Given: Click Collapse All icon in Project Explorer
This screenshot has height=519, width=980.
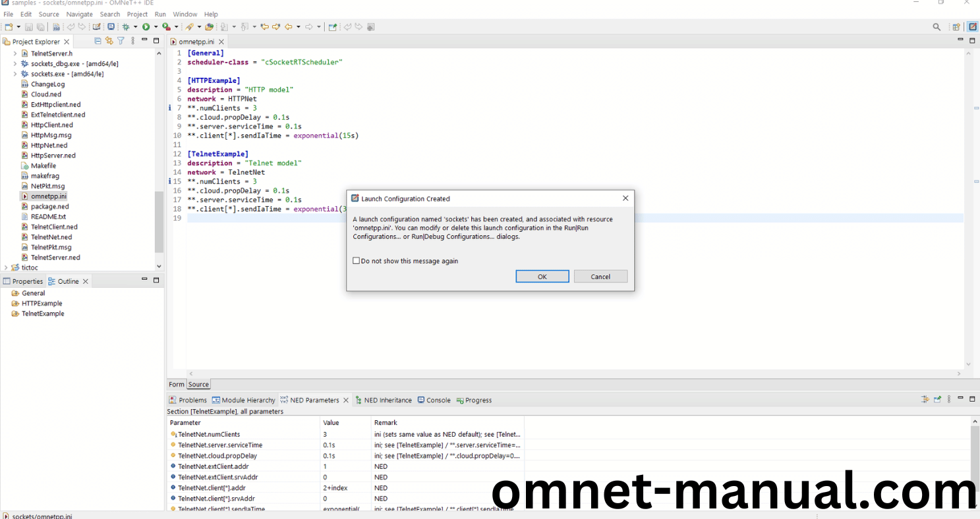Looking at the screenshot, I should 98,41.
